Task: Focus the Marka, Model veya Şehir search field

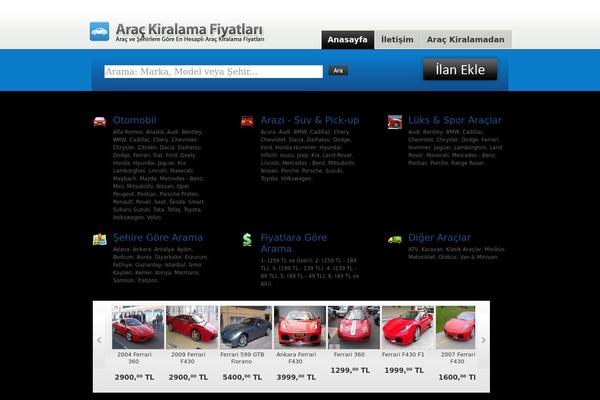Action: click(214, 72)
